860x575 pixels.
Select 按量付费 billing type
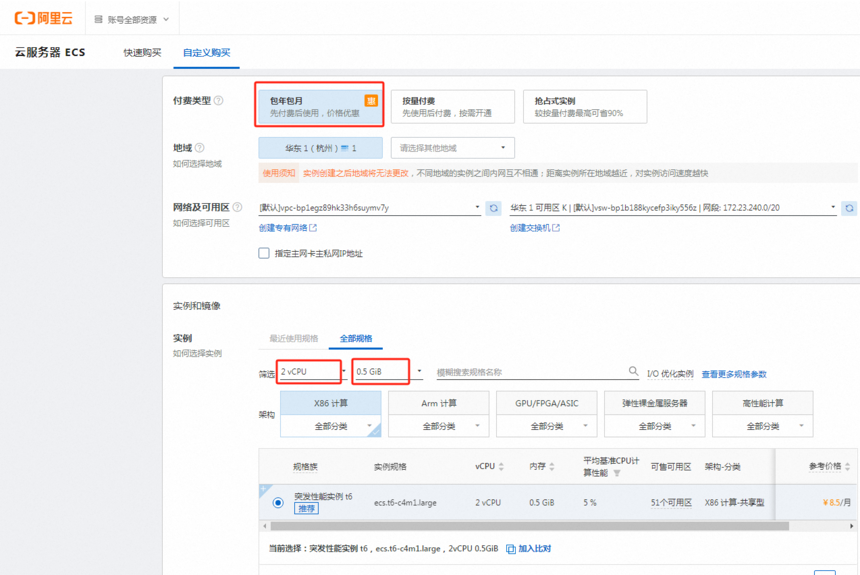[452, 106]
